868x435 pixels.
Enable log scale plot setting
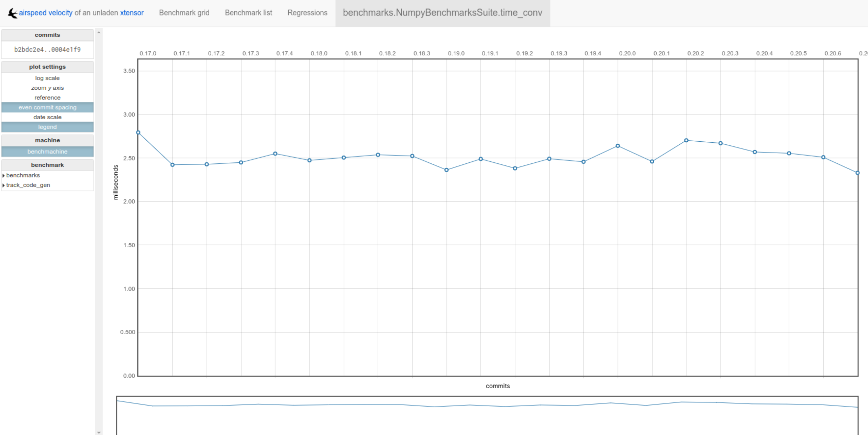(x=47, y=78)
